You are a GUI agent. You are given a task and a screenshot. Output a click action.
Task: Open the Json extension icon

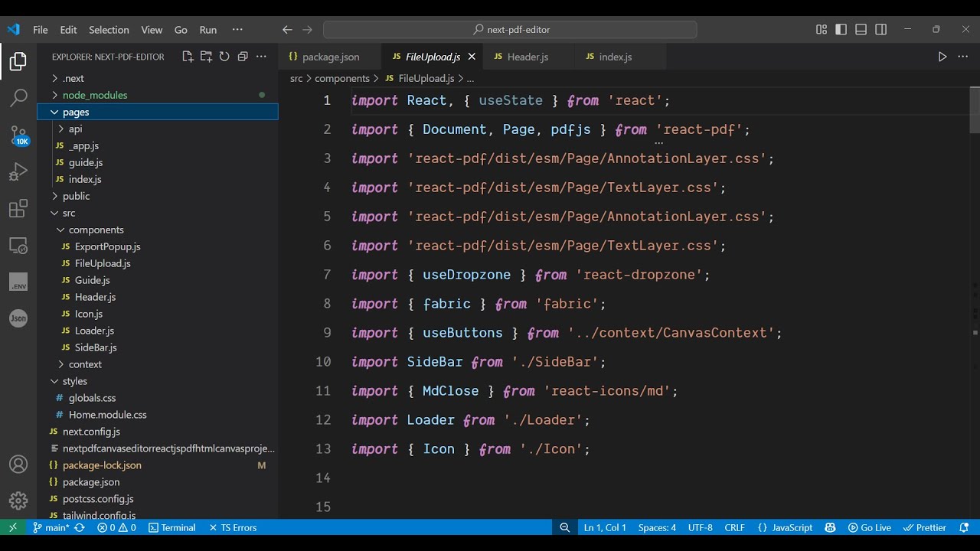[18, 318]
